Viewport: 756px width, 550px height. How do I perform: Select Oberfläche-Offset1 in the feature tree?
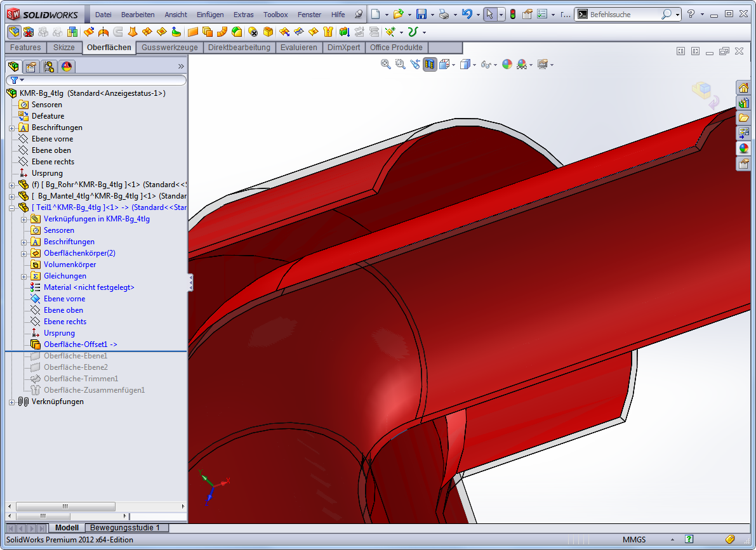80,344
